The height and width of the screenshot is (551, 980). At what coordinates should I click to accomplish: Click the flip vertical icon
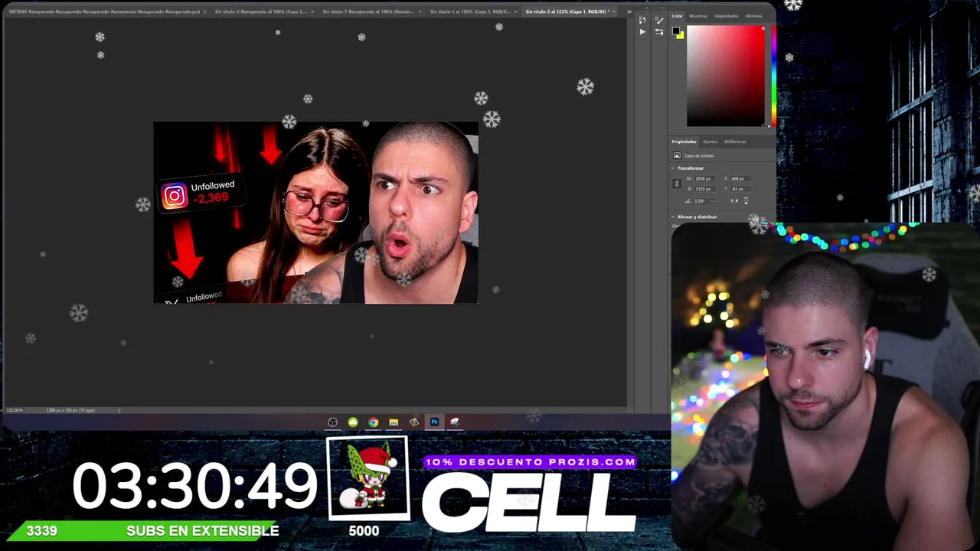(x=746, y=201)
